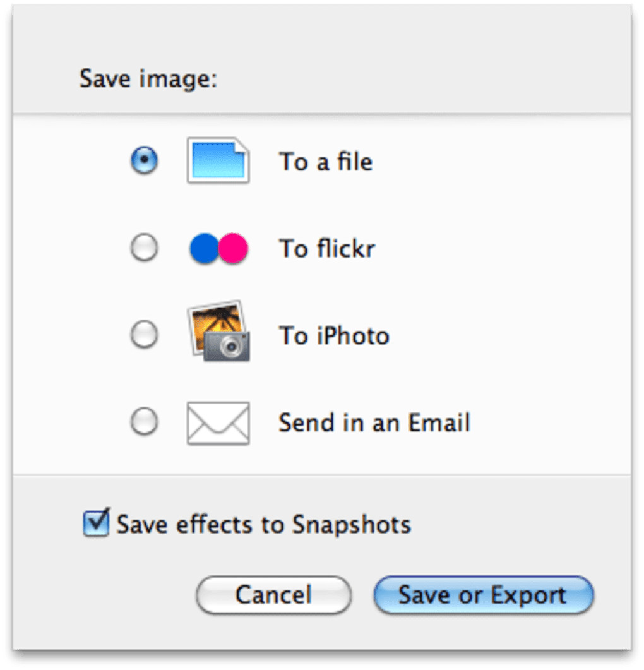644x670 pixels.
Task: Choose the "To flickr" radio option
Action: 145,248
